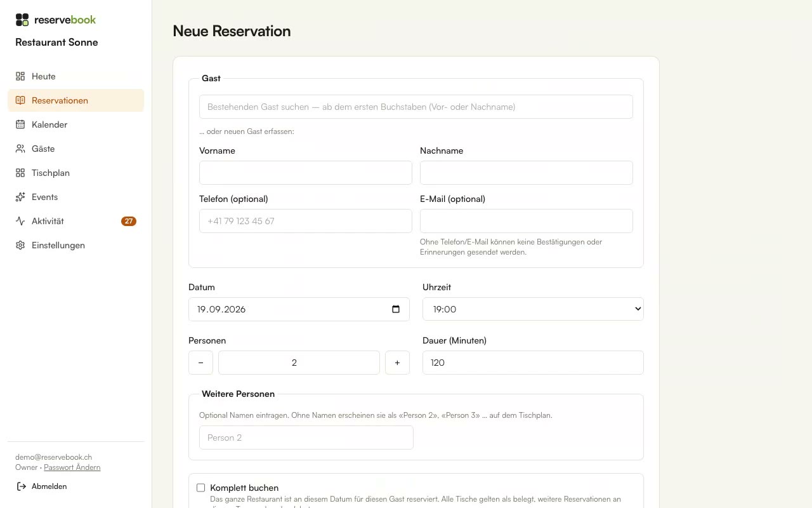Open the Tischplan grid icon
Image resolution: width=812 pixels, height=508 pixels.
[20, 173]
